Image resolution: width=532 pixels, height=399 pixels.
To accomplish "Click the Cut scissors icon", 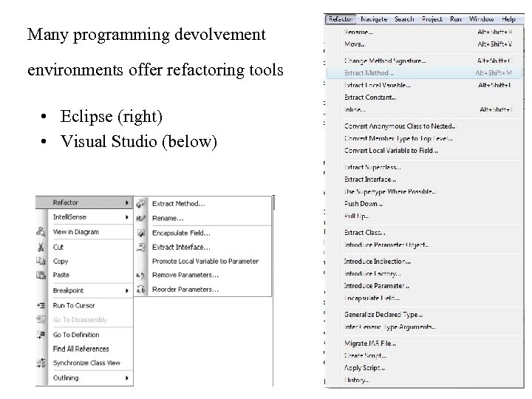I will click(x=41, y=247).
